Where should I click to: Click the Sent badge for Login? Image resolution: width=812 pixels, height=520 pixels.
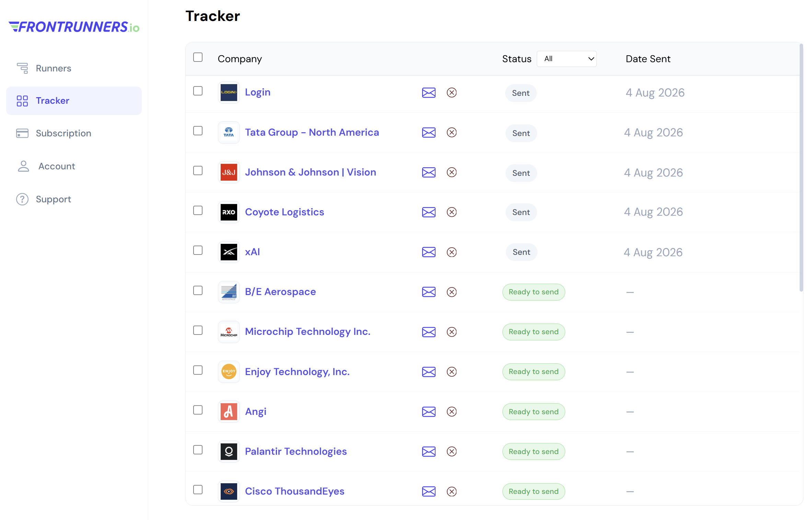pos(521,93)
